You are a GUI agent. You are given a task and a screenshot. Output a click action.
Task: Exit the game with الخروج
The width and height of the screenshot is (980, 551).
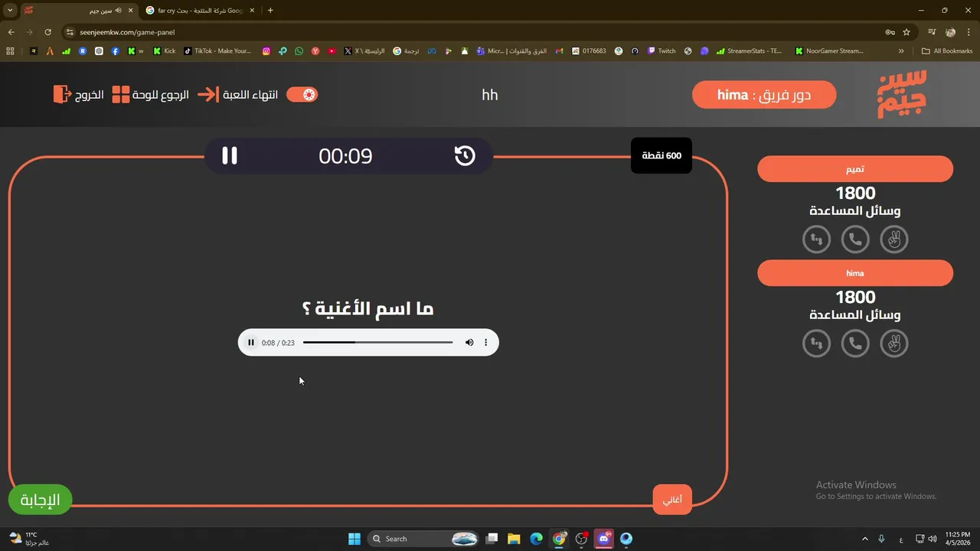tap(78, 95)
